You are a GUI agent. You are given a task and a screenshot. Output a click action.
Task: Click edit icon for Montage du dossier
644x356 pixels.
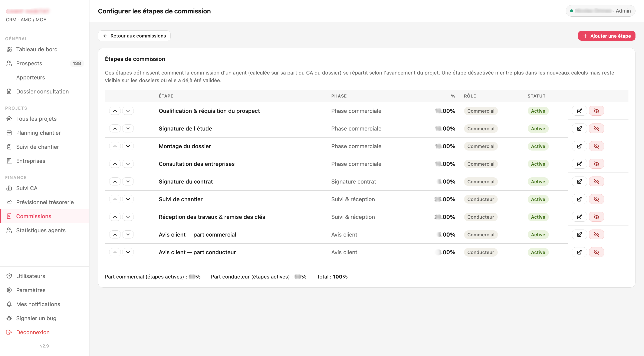pyautogui.click(x=579, y=146)
